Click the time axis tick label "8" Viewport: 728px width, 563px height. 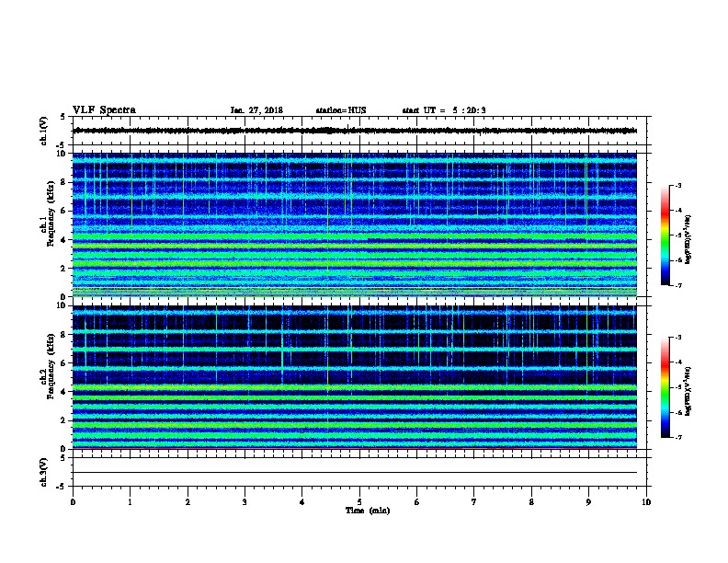pyautogui.click(x=531, y=502)
